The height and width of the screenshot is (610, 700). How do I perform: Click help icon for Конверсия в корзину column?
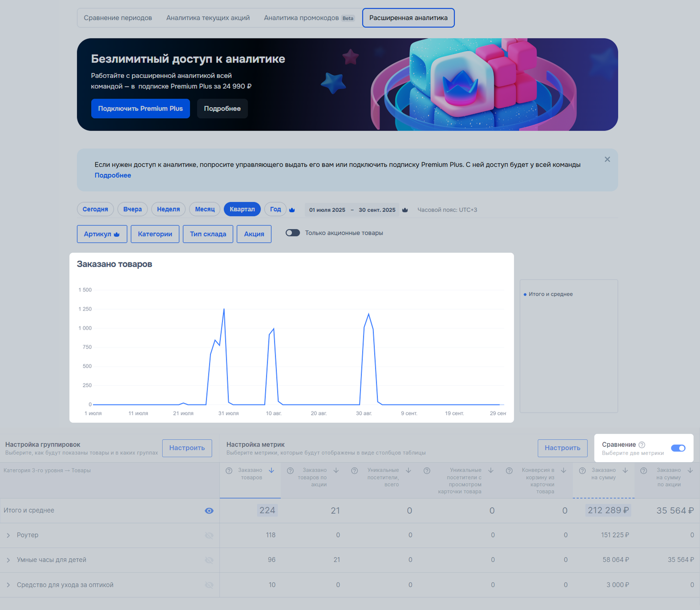click(x=509, y=471)
